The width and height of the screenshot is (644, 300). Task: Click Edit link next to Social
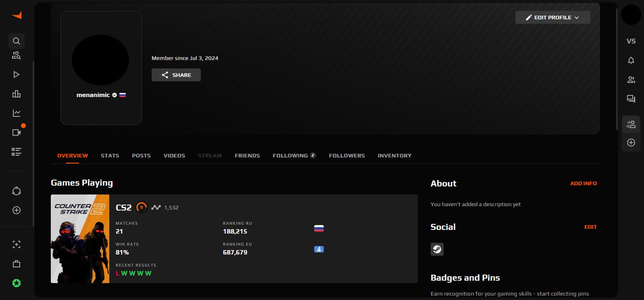(590, 227)
